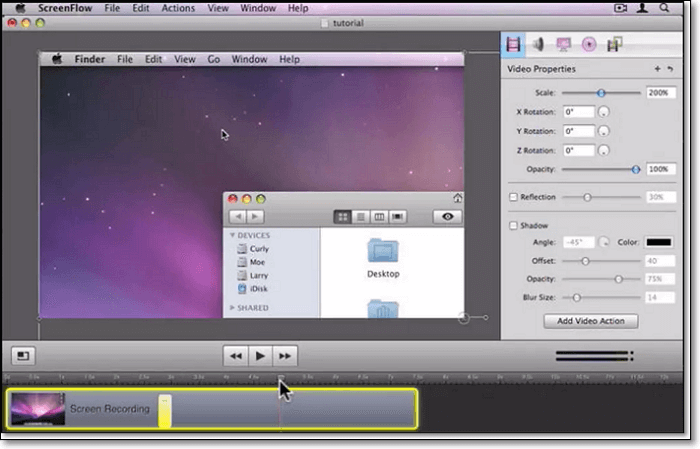
Task: Select the Callout properties icon
Action: [x=589, y=44]
